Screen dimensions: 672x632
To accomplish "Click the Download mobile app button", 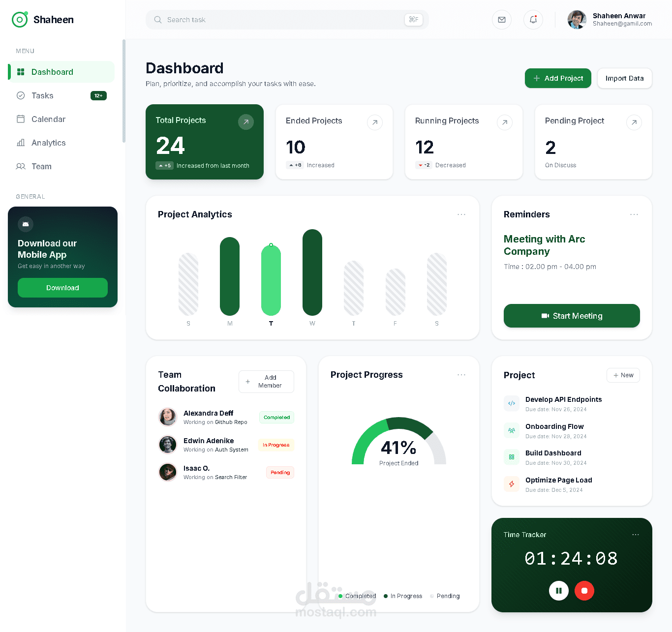I will [x=62, y=288].
